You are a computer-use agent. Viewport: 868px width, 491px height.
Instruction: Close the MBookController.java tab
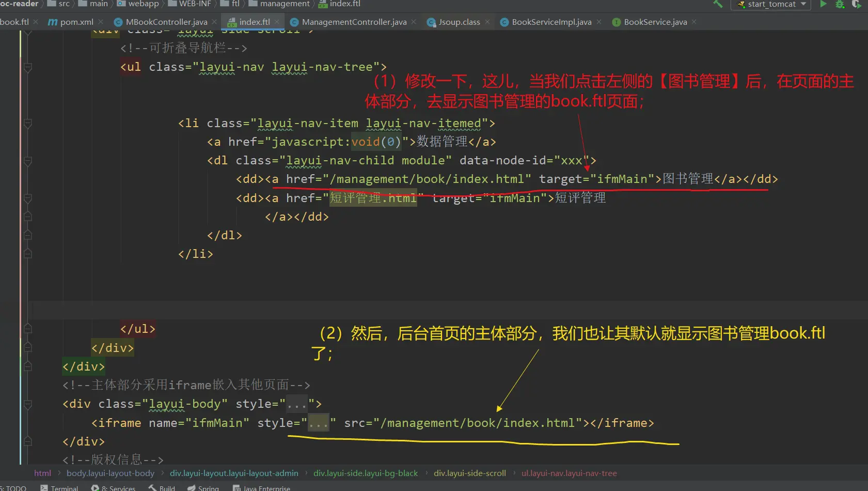[214, 22]
